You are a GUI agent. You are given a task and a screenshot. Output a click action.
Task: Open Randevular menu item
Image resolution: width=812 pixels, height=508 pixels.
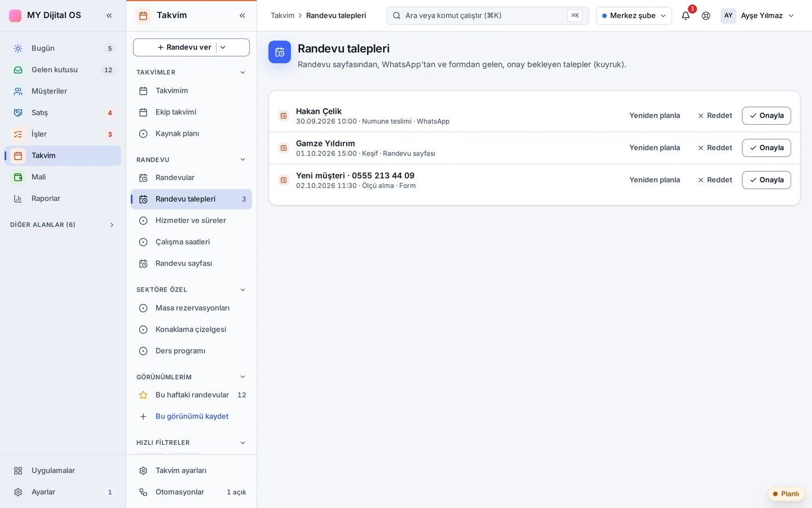point(191,178)
